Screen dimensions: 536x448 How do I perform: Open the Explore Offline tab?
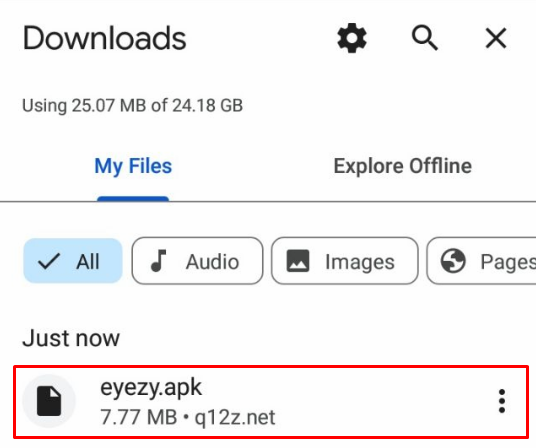(402, 166)
